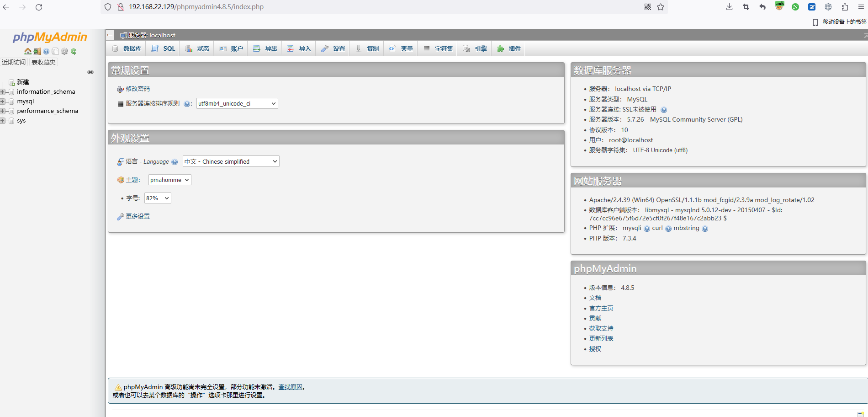Click help icon next to 服务器连接排序规则
868x417 pixels.
click(187, 104)
